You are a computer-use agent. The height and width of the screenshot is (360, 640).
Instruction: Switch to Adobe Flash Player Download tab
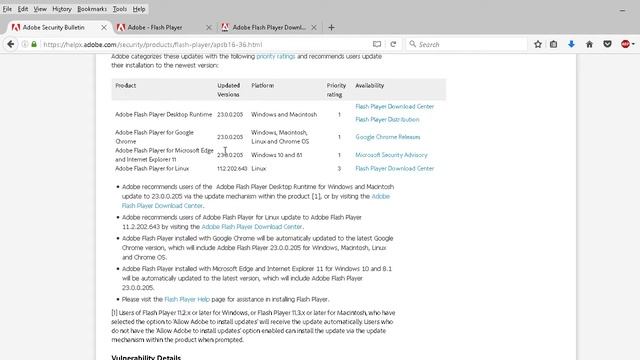coord(269,27)
